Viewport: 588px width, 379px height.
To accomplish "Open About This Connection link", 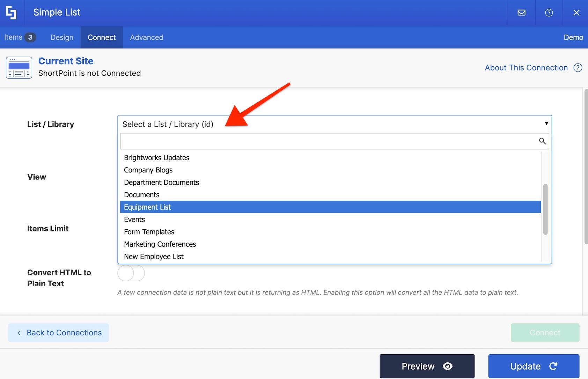I will [x=526, y=68].
